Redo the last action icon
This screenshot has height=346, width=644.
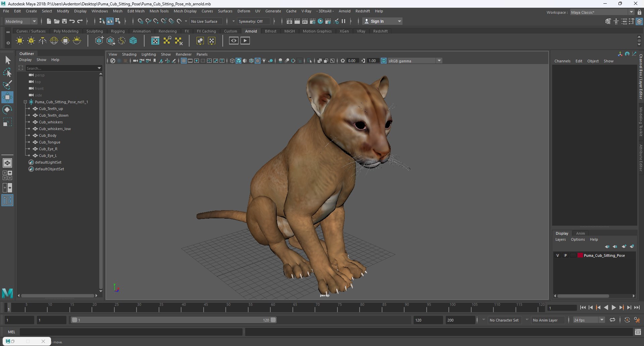(80, 21)
